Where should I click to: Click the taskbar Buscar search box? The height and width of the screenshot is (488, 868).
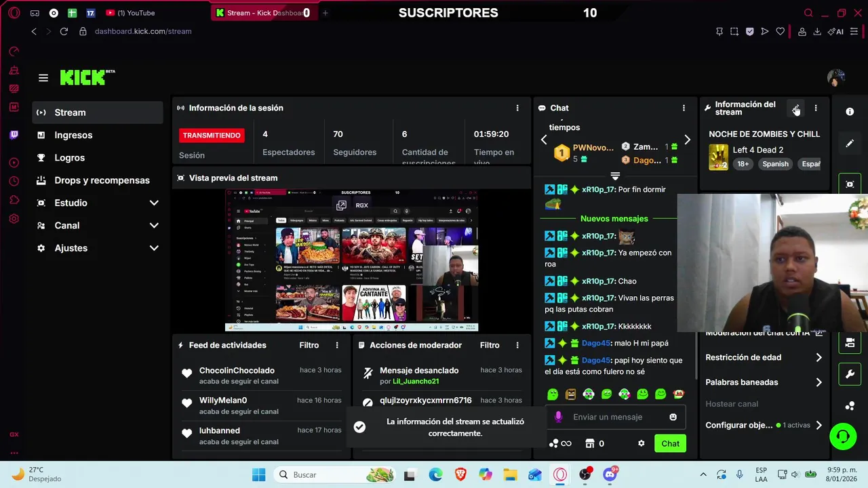tap(336, 474)
